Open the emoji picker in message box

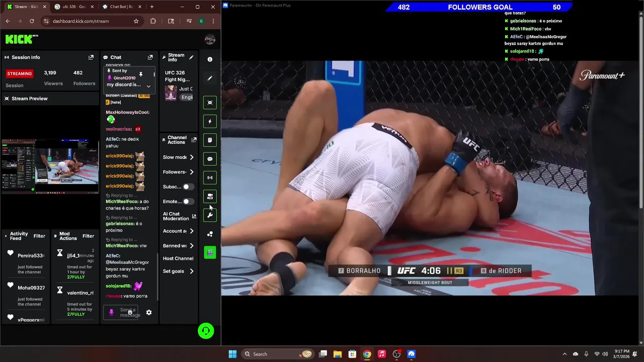130,312
